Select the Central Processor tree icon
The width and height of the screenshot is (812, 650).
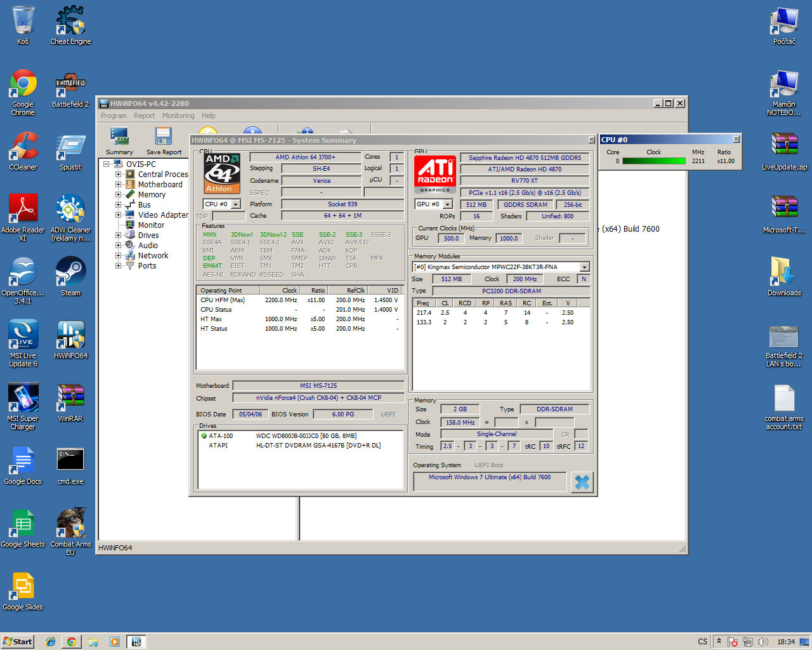pyautogui.click(x=130, y=174)
